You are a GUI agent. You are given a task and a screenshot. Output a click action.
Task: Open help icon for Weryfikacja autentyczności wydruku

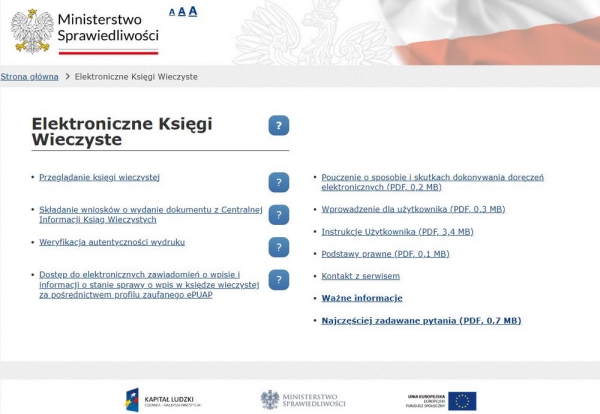(x=279, y=247)
